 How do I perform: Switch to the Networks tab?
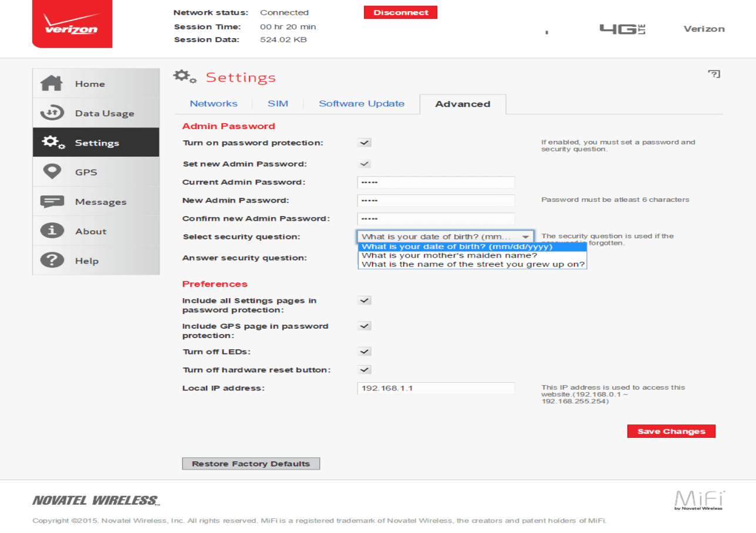[x=214, y=104]
